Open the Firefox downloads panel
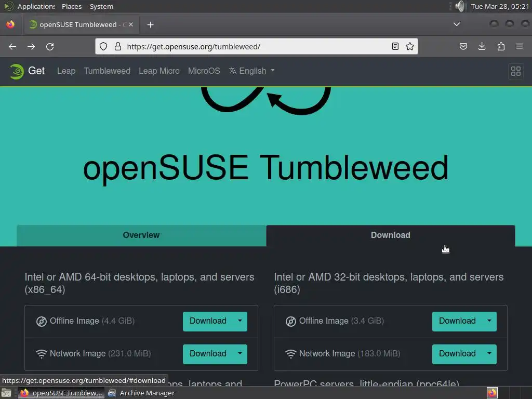532x399 pixels. 482,46
